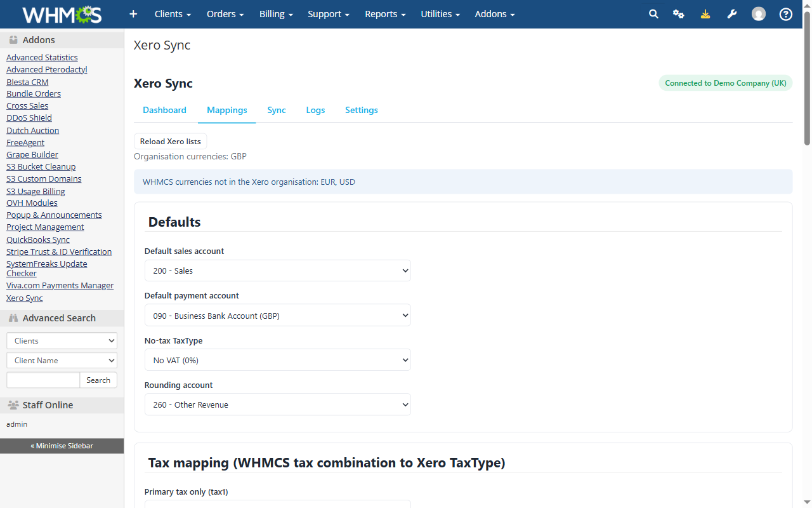
Task: Switch to the Sync tab
Action: click(x=277, y=110)
